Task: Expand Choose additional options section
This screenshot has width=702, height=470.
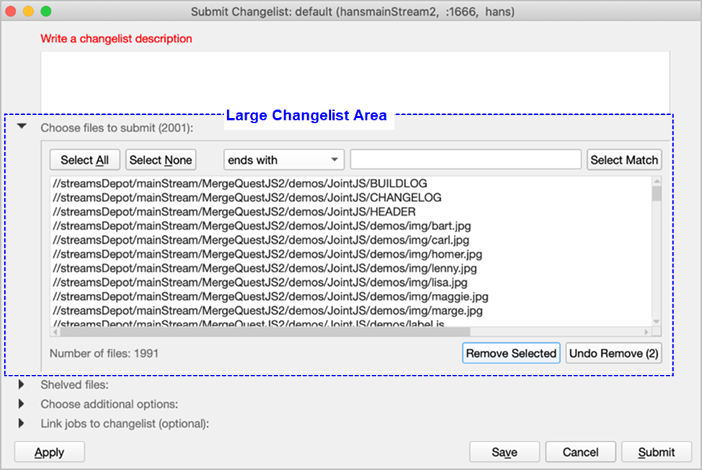Action: tap(21, 404)
